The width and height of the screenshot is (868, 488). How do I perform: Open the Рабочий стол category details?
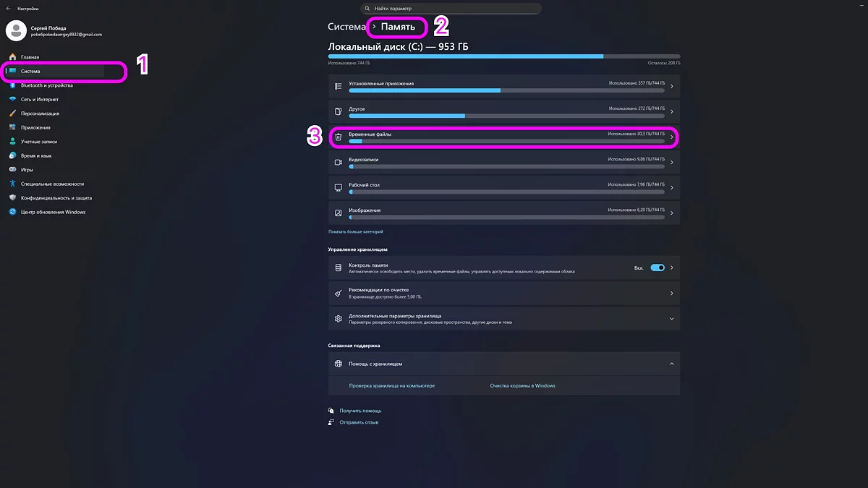[x=504, y=187]
